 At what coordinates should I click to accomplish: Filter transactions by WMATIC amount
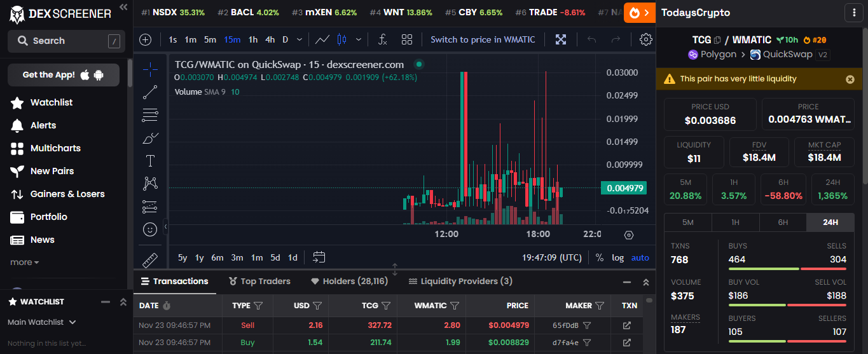coord(454,306)
